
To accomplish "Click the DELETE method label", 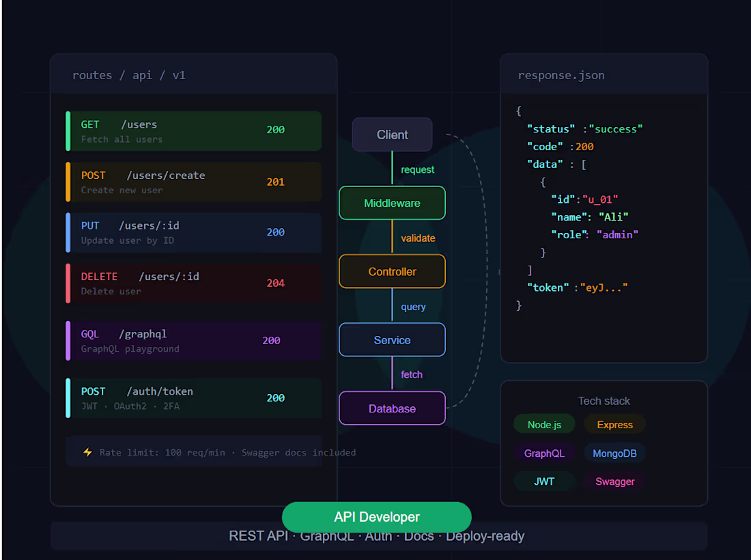I will coord(99,277).
